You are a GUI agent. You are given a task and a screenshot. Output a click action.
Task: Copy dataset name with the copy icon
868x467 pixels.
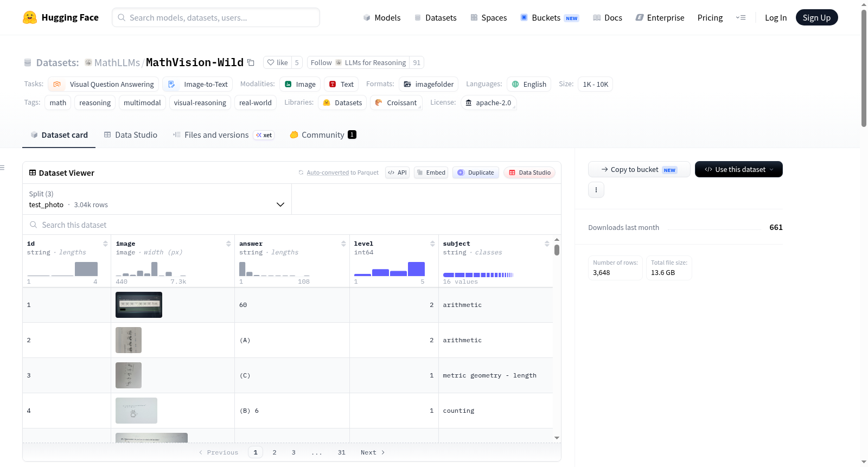251,62
